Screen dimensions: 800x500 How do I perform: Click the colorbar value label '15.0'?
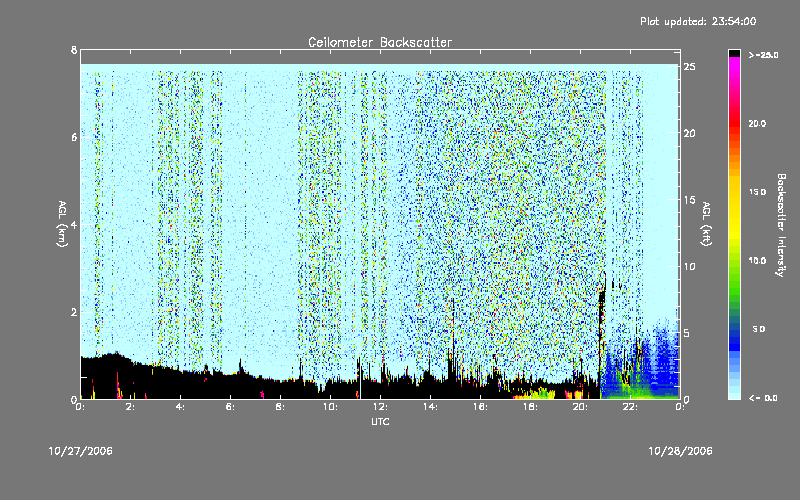click(x=757, y=192)
